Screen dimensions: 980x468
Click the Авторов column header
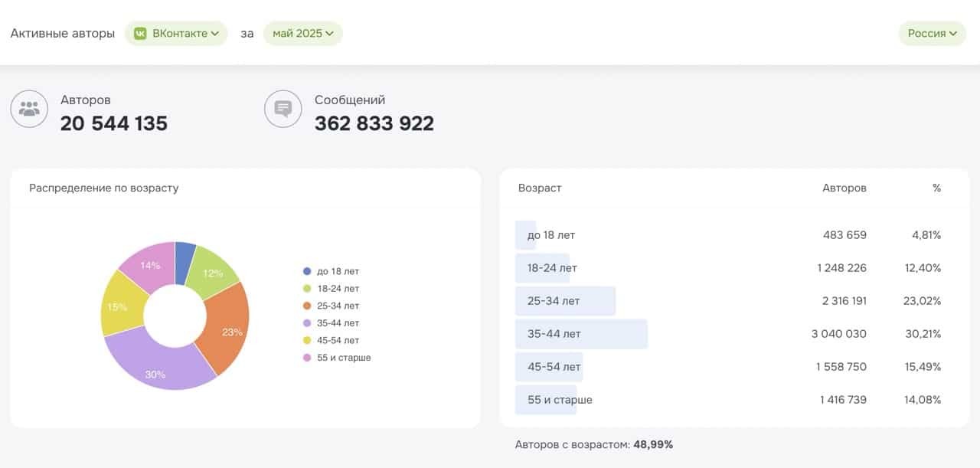coord(844,188)
